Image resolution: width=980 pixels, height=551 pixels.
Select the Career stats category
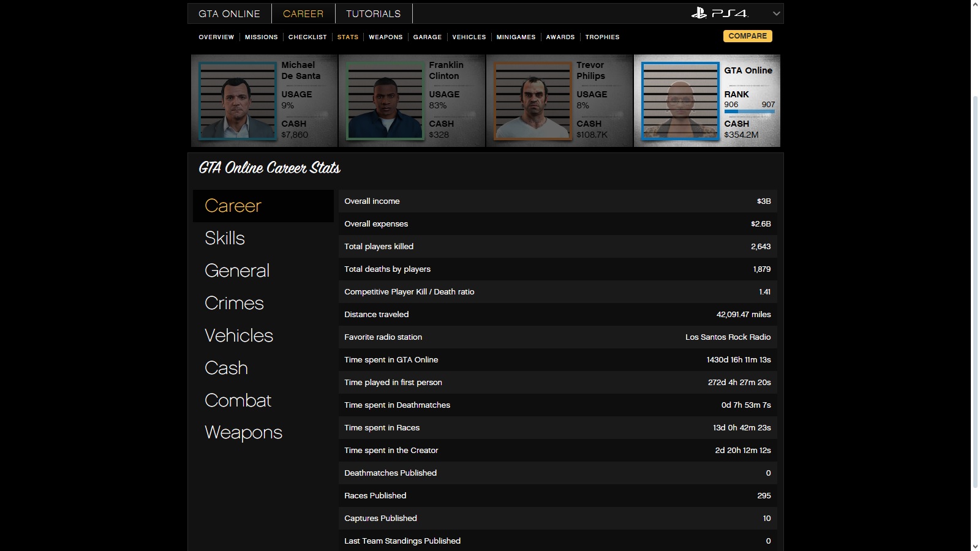point(263,206)
